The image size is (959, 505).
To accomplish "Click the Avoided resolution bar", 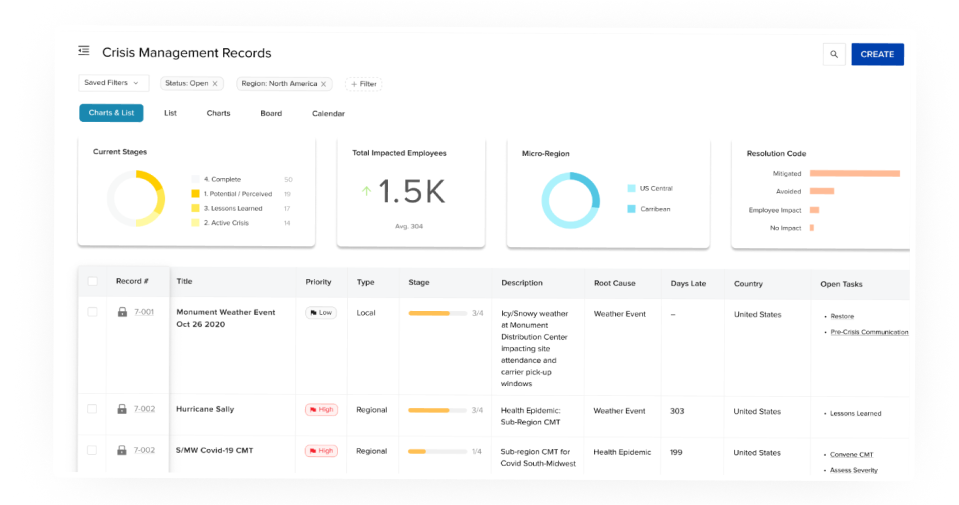I will 822,191.
